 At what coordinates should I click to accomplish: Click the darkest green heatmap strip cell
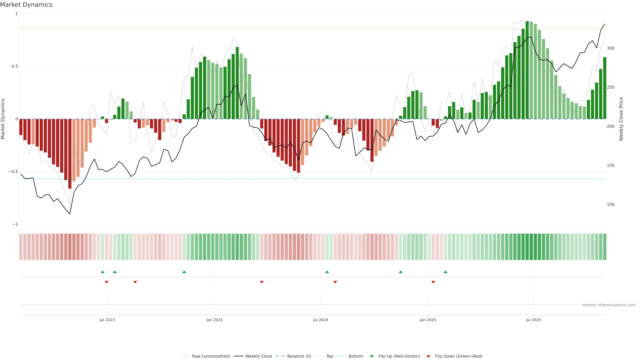(527, 247)
